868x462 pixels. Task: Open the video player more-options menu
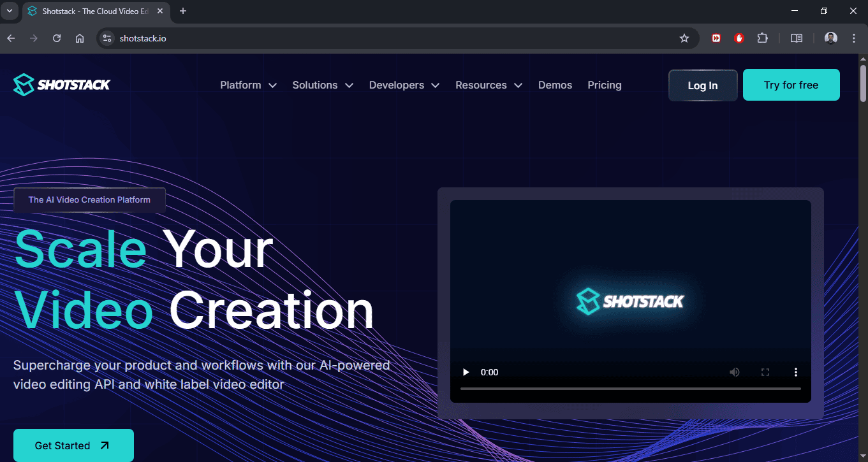(x=796, y=372)
